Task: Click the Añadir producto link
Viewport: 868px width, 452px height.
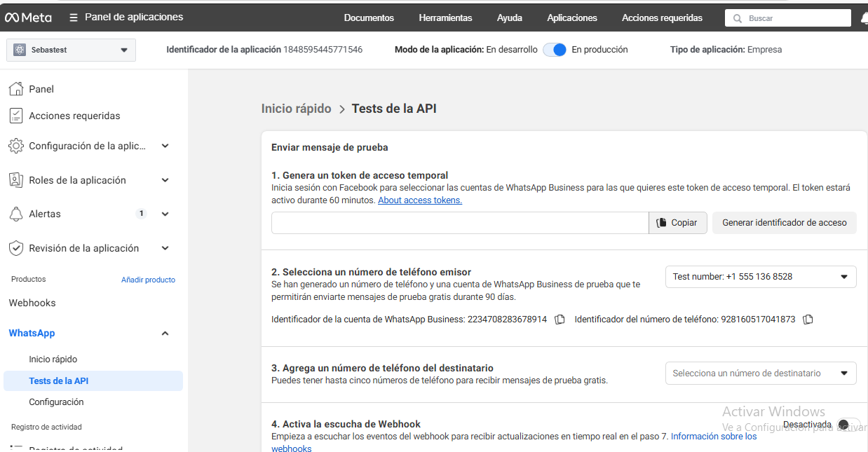Action: click(148, 280)
